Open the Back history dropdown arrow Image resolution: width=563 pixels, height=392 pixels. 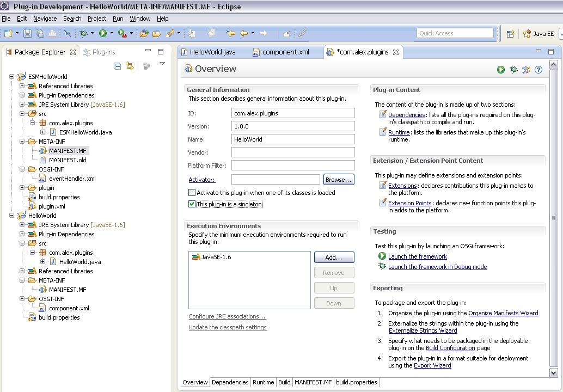[253, 33]
